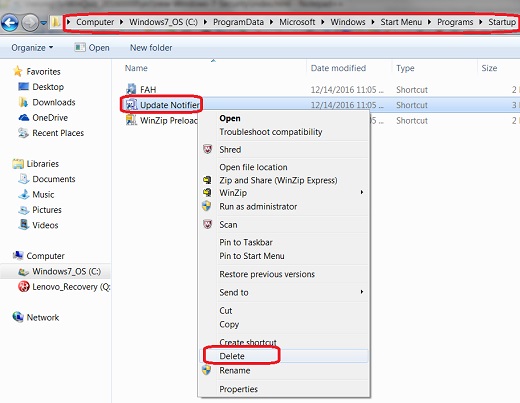Select Computer in the address breadcrumb
The height and width of the screenshot is (403, 520).
(95, 22)
